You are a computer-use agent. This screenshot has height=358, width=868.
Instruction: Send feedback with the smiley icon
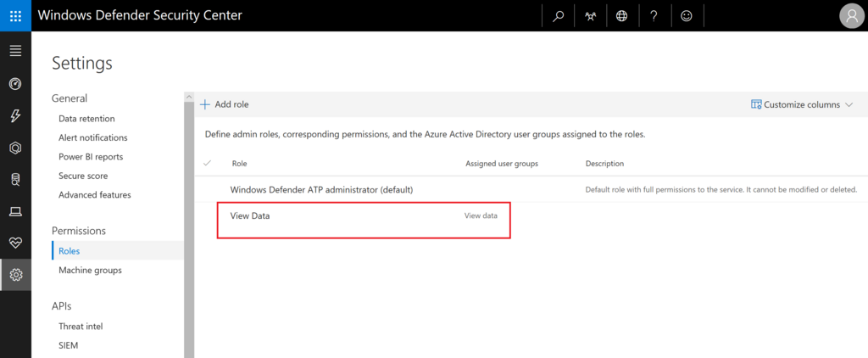click(686, 16)
